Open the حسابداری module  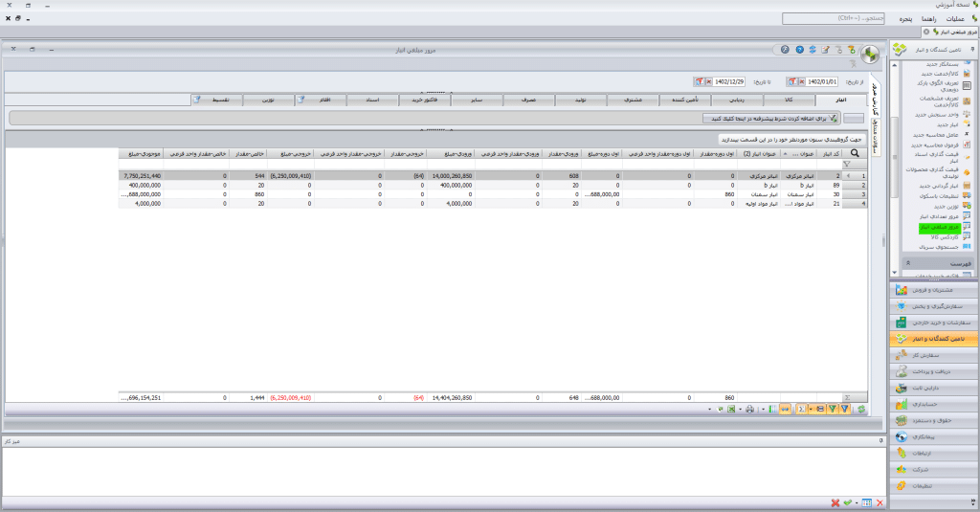934,405
